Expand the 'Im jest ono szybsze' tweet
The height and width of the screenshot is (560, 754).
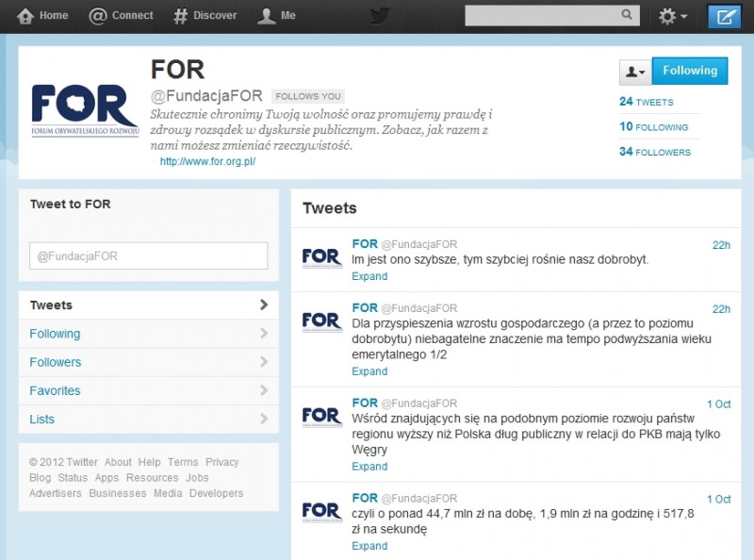(x=369, y=276)
